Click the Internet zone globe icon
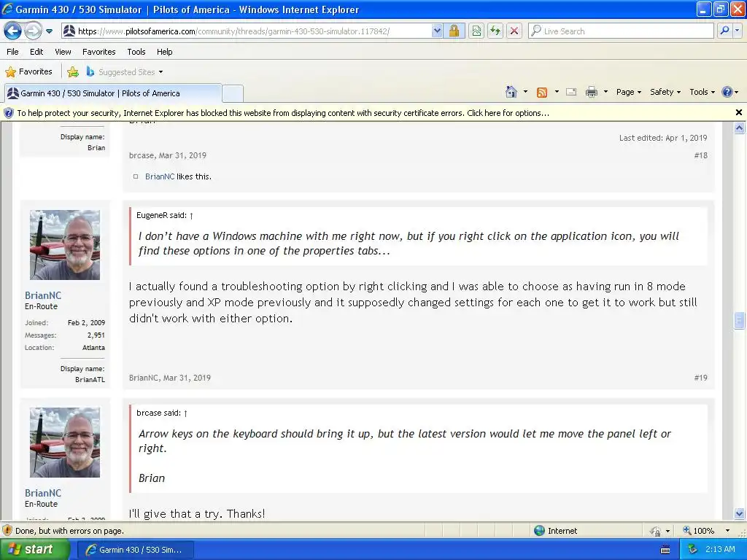 coord(539,531)
